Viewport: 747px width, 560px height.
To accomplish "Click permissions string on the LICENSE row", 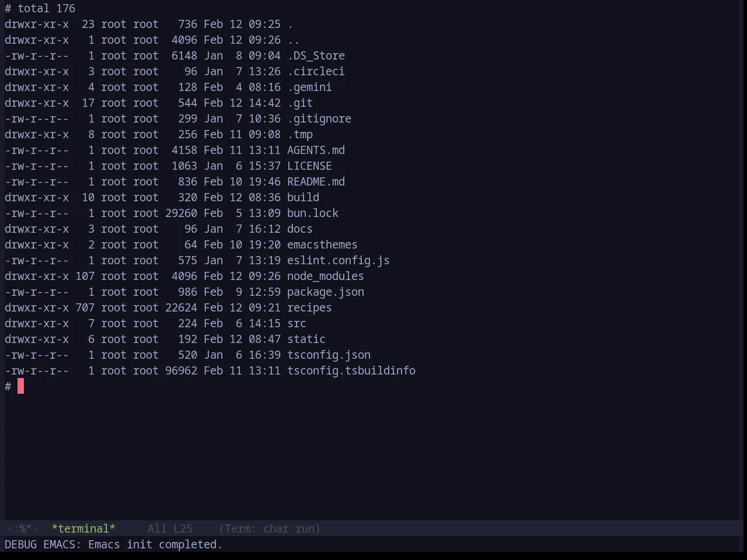I will [37, 166].
